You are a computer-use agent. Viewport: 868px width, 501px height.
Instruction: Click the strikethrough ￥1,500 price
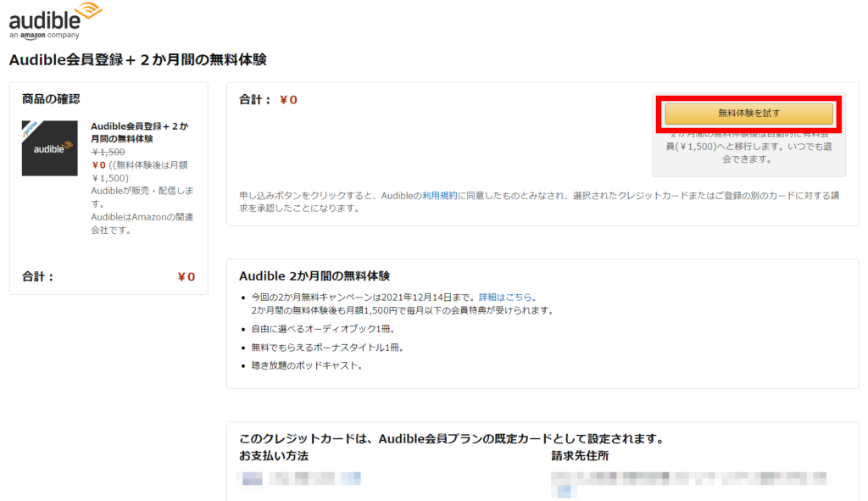tap(108, 152)
